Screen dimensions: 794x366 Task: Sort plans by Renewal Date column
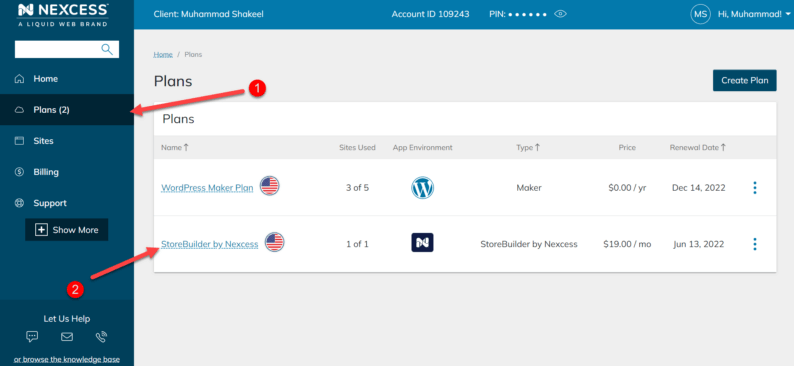click(x=698, y=147)
